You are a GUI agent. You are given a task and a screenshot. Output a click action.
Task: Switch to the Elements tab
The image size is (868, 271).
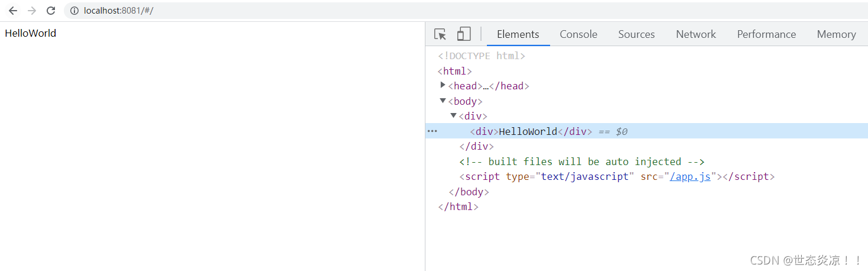tap(518, 34)
